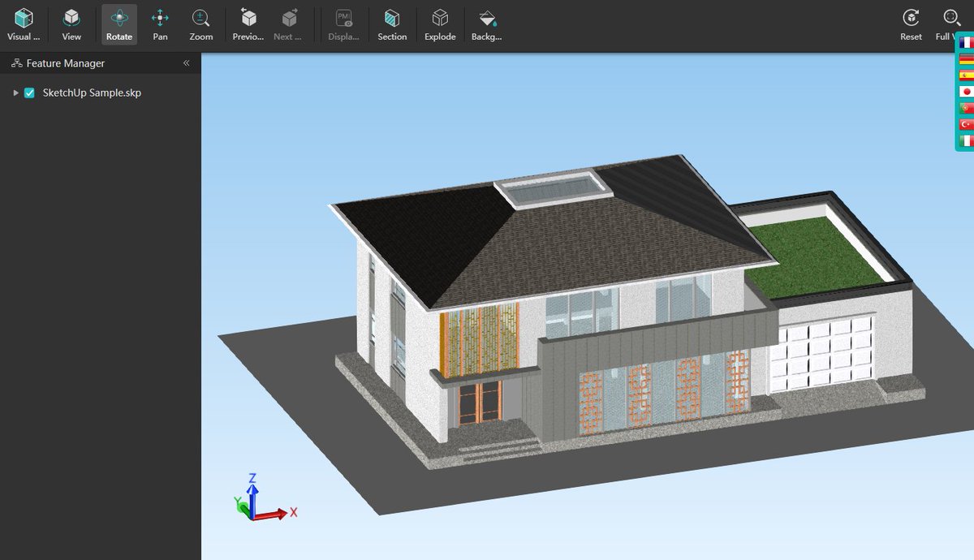This screenshot has width=974, height=560.
Task: Uncheck the SketchUp Sample.skp checkbox
Action: click(x=29, y=93)
